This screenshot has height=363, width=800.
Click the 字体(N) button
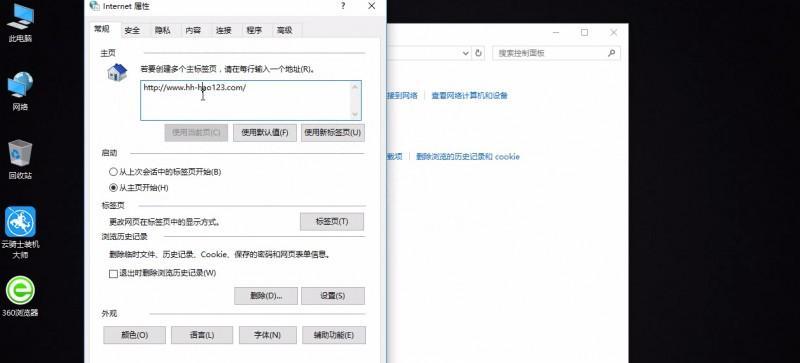[x=268, y=335]
